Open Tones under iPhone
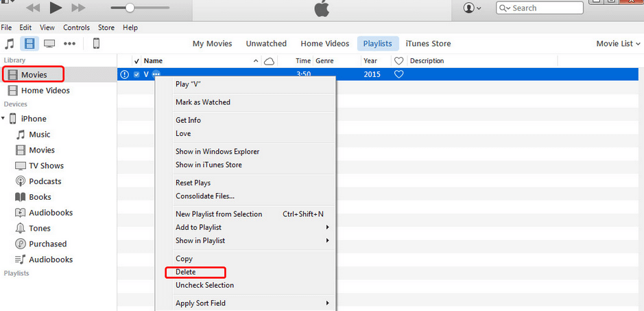The height and width of the screenshot is (311, 644). (x=33, y=229)
